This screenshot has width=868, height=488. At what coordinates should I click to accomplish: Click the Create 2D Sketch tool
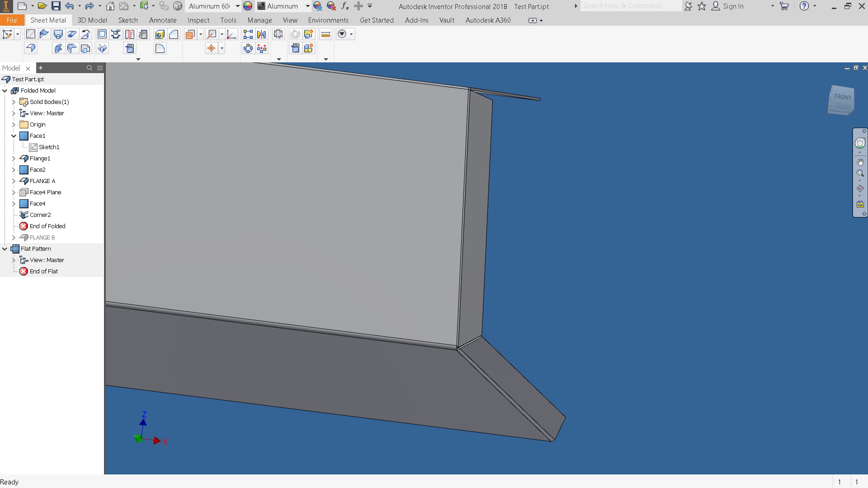coord(7,34)
